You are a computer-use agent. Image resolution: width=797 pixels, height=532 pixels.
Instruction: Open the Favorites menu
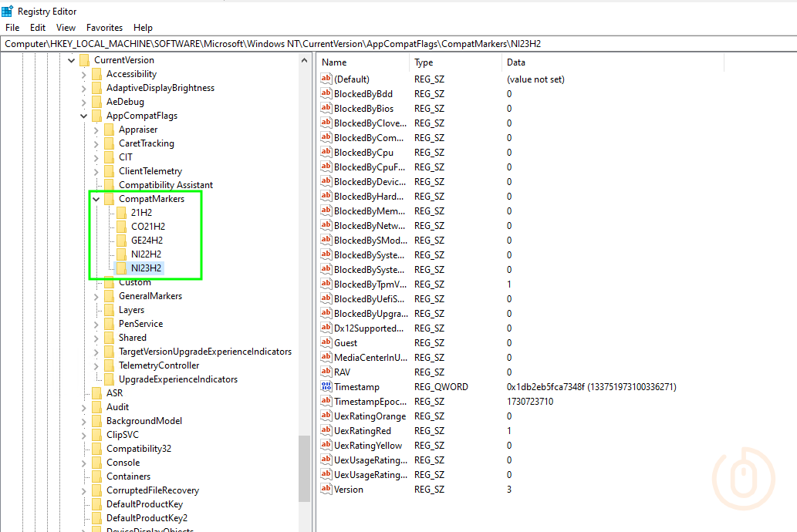104,28
